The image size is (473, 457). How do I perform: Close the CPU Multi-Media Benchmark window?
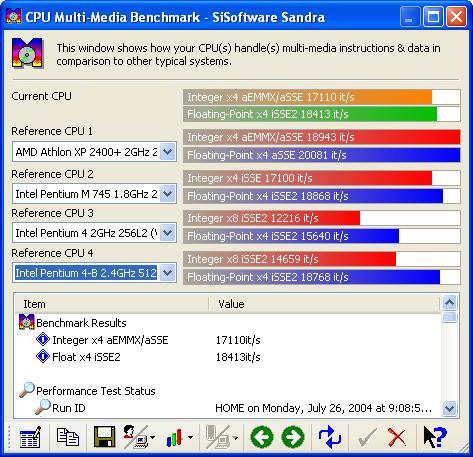(x=456, y=17)
